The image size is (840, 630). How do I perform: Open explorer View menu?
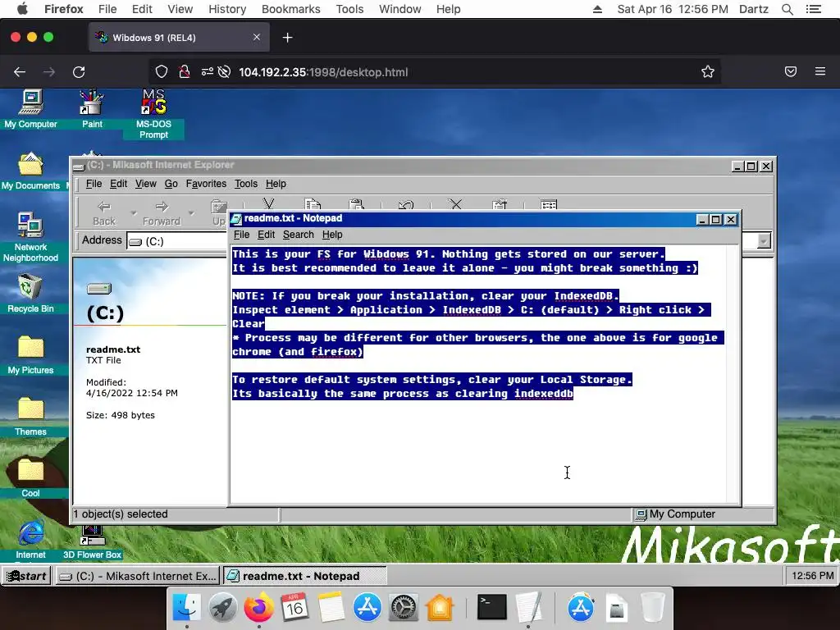(x=146, y=184)
